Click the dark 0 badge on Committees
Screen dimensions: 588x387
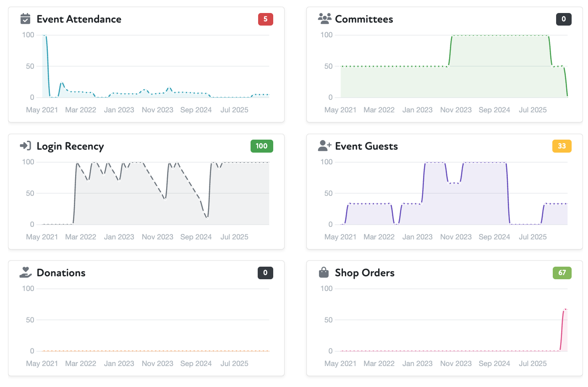[x=563, y=19]
